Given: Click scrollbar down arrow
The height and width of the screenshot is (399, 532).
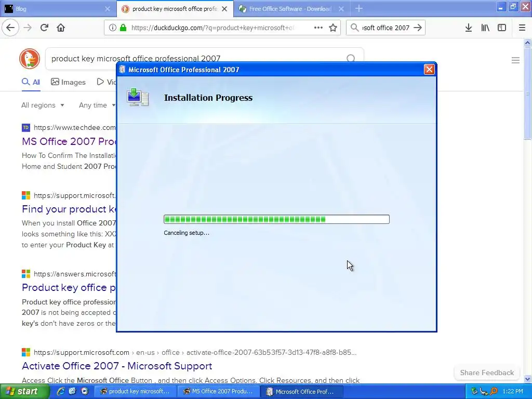Looking at the screenshot, I should 527,379.
